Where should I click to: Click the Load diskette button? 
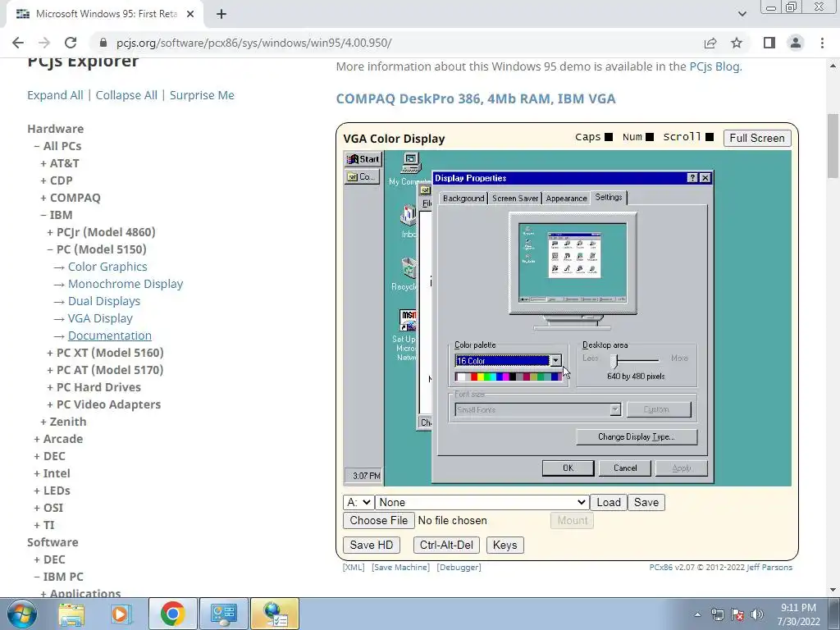pos(609,503)
